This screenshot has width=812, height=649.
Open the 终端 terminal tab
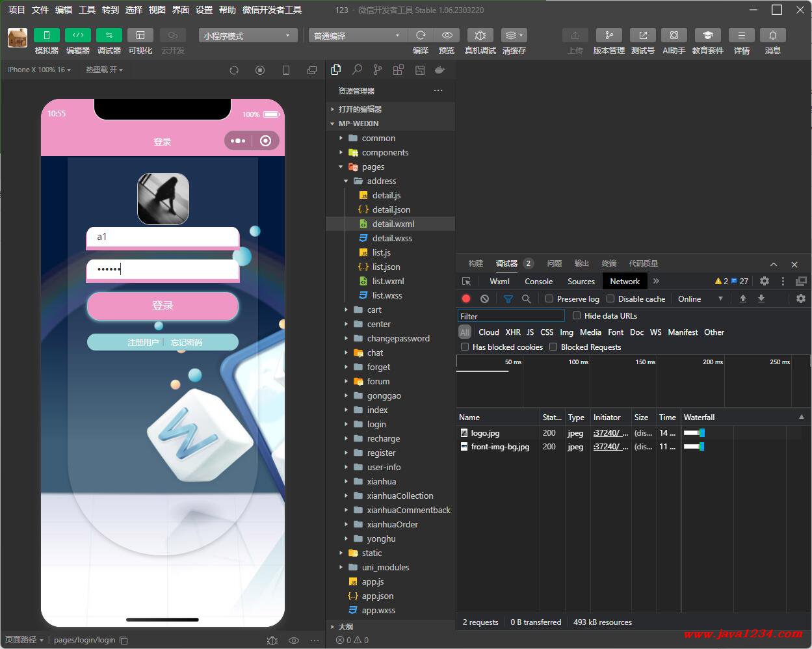[609, 263]
